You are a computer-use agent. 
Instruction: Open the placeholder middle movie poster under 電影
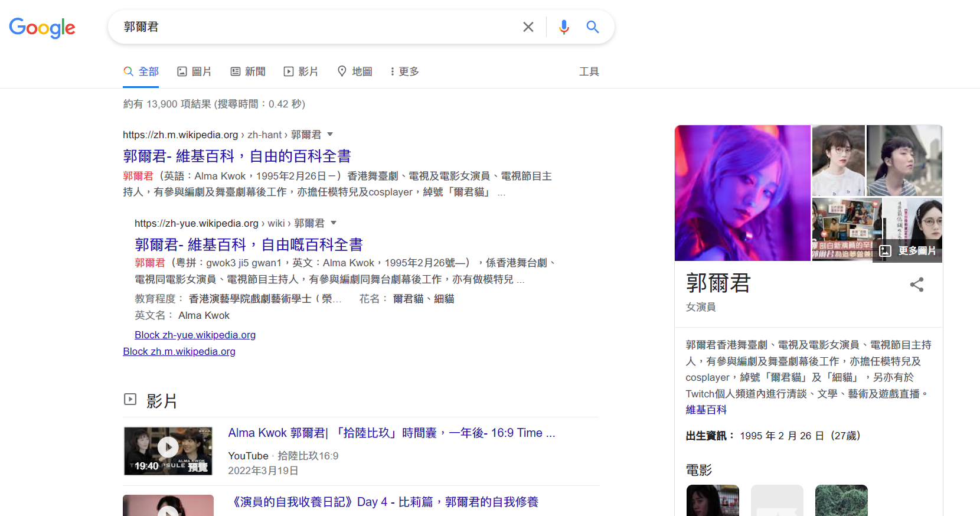tap(777, 500)
